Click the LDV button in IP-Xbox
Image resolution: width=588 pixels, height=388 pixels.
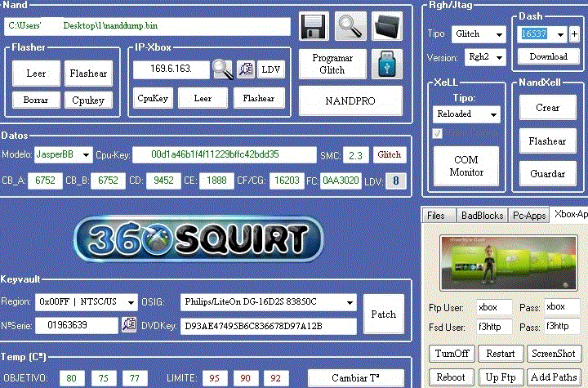click(x=271, y=69)
